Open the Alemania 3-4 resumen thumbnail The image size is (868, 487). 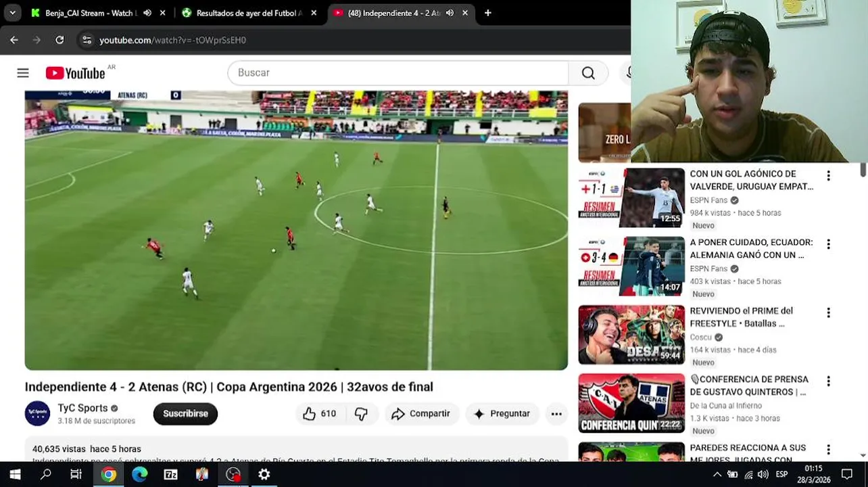coord(631,266)
